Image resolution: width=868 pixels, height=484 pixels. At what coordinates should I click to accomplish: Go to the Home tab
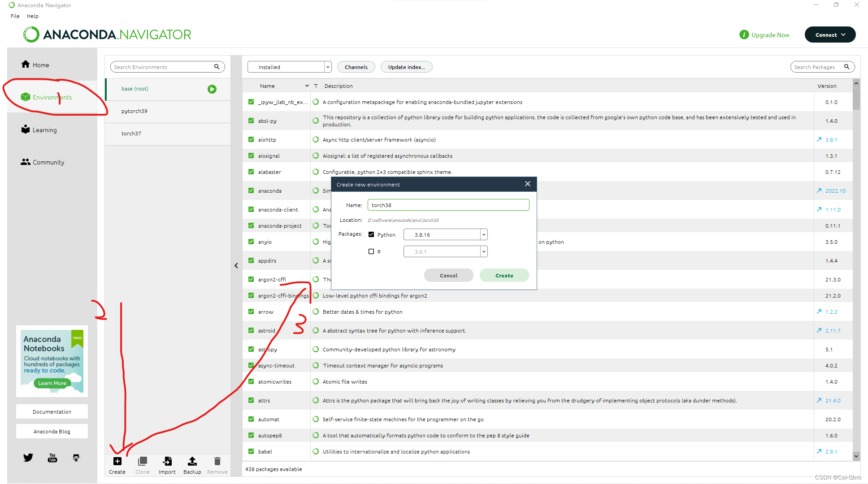(x=52, y=65)
